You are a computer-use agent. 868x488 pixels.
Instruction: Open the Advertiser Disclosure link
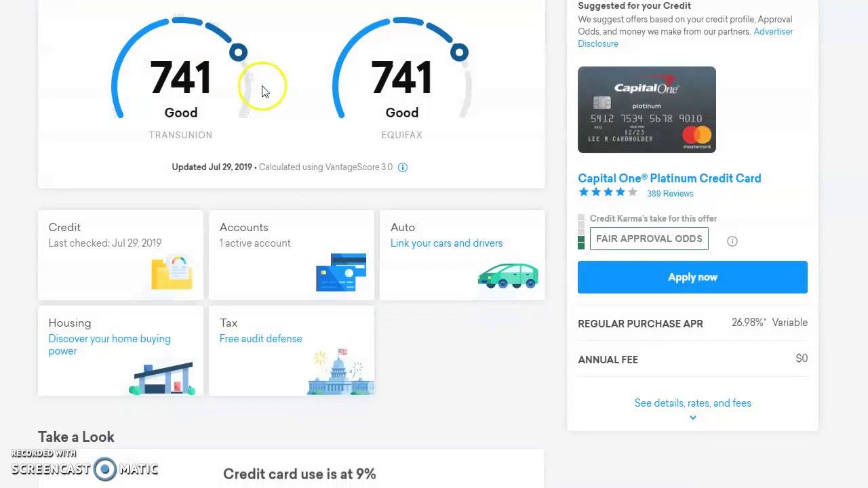coord(686,37)
